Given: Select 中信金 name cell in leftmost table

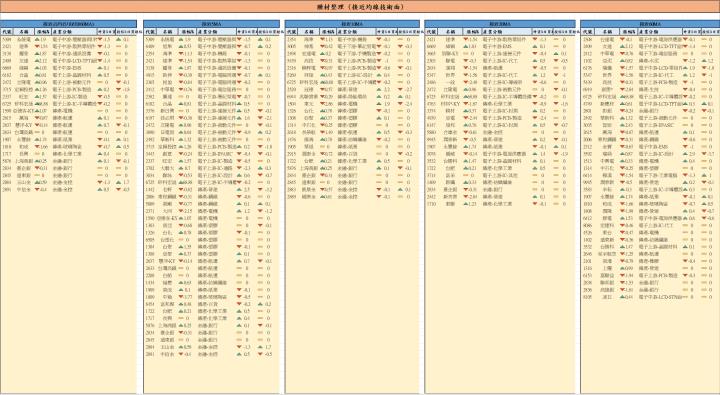Looking at the screenshot, I should point(24,189).
